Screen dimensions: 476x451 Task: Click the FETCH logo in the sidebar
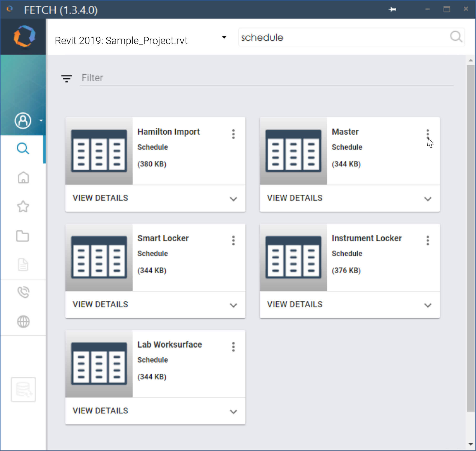(x=24, y=36)
